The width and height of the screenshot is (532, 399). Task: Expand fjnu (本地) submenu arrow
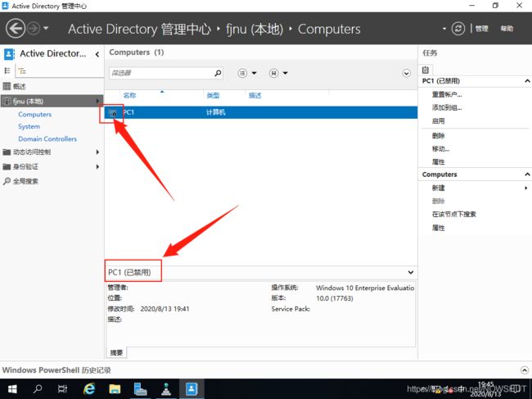[97, 101]
